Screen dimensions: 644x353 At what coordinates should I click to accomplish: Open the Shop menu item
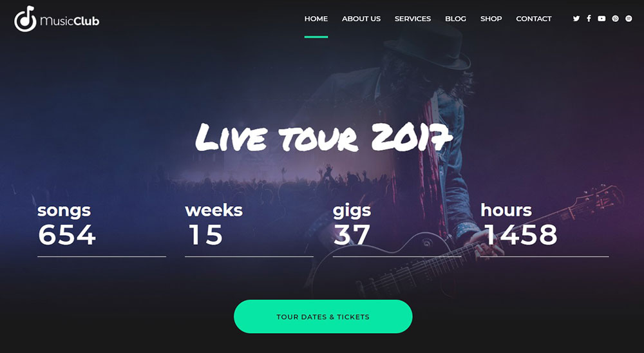click(x=491, y=19)
